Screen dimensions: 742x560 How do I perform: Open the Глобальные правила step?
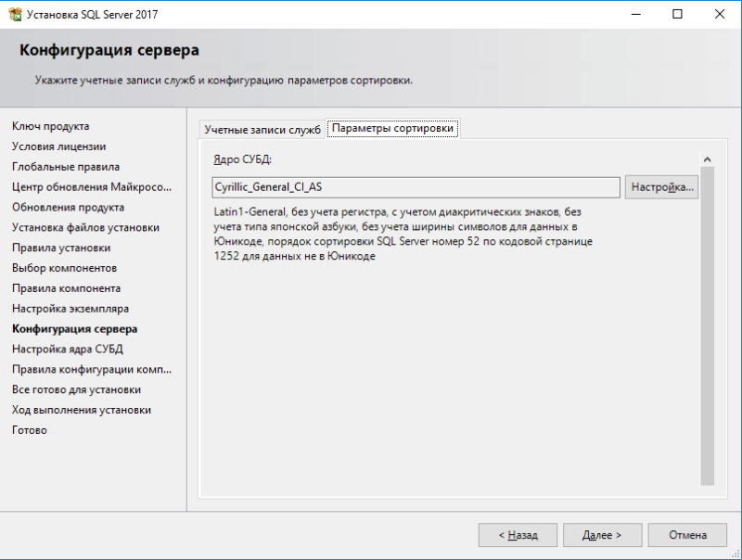tap(66, 167)
